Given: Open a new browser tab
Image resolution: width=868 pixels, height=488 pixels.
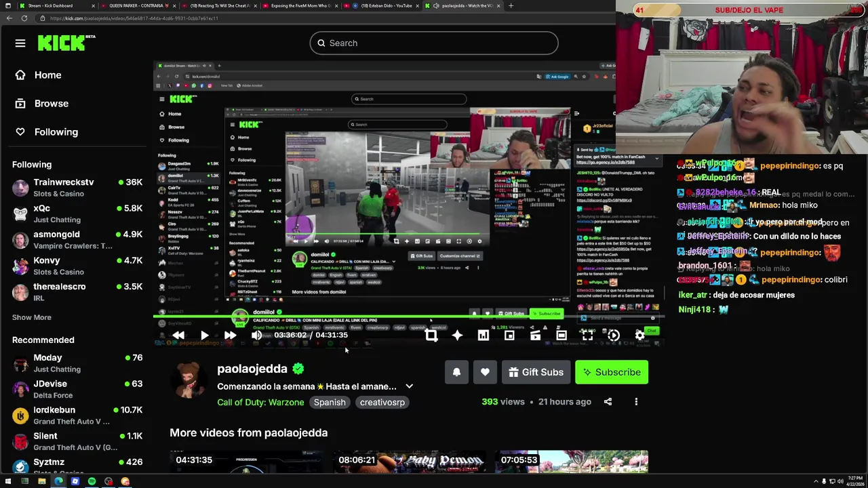Looking at the screenshot, I should 511,5.
